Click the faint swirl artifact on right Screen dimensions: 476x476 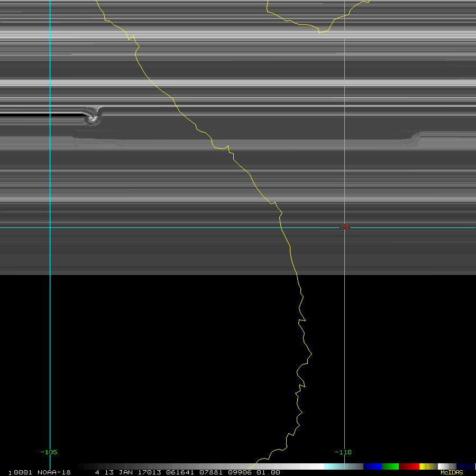413,139
